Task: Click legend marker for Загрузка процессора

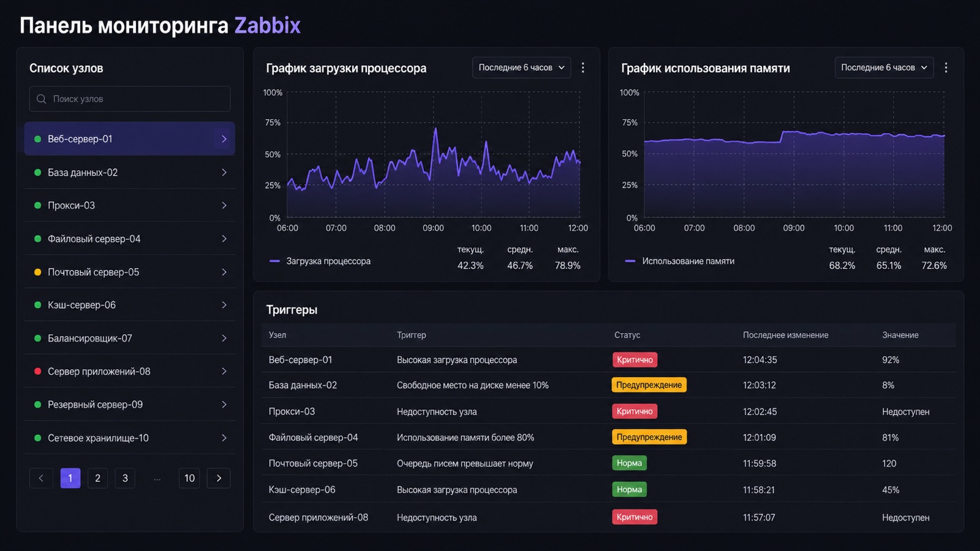Action: point(274,261)
